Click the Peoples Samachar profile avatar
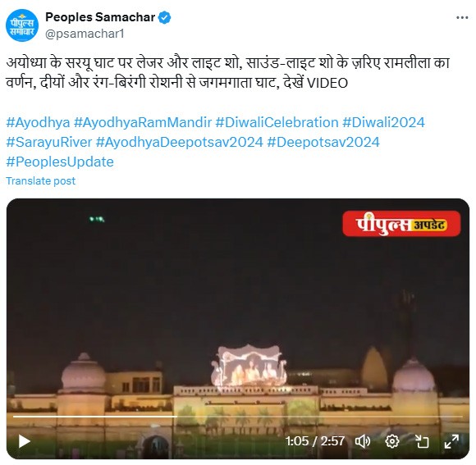 pos(22,25)
